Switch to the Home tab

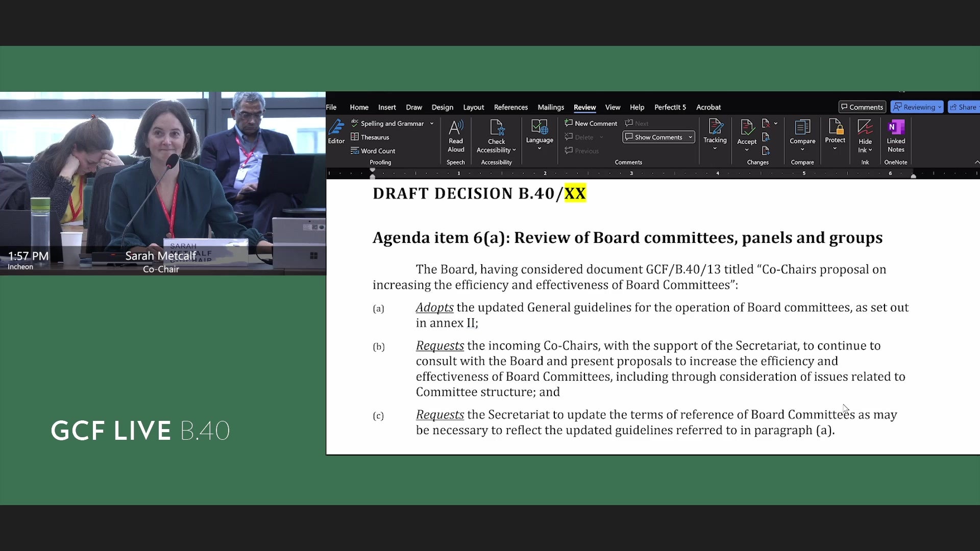(x=359, y=107)
